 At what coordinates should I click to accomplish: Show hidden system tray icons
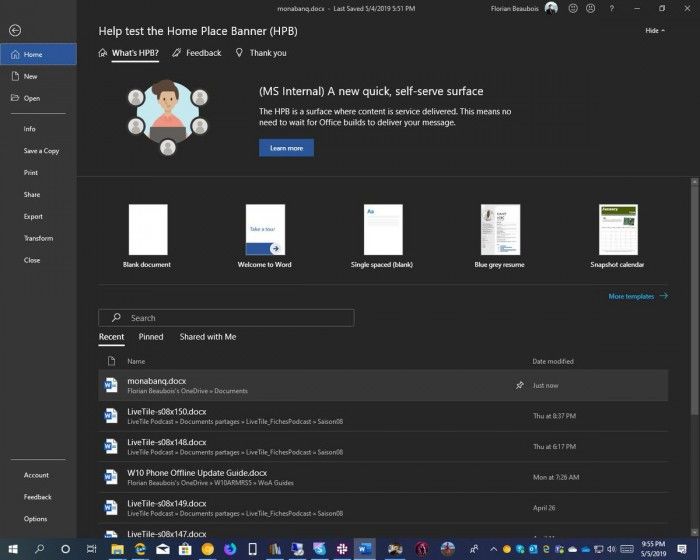click(493, 549)
